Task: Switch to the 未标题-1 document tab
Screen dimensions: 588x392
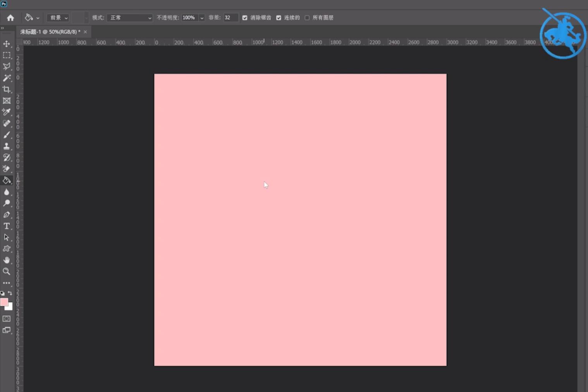Action: click(50, 32)
